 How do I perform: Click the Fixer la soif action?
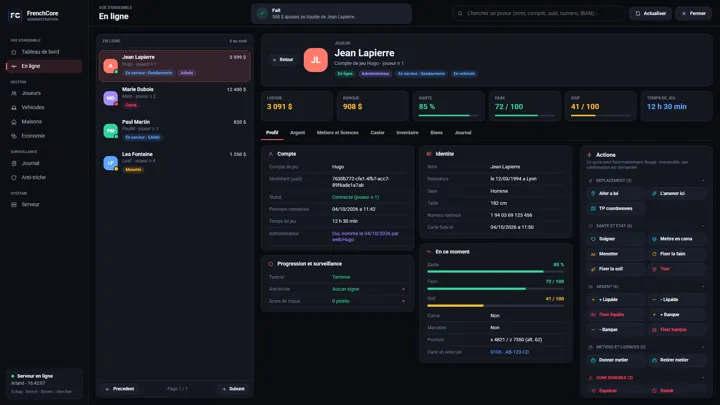616,269
